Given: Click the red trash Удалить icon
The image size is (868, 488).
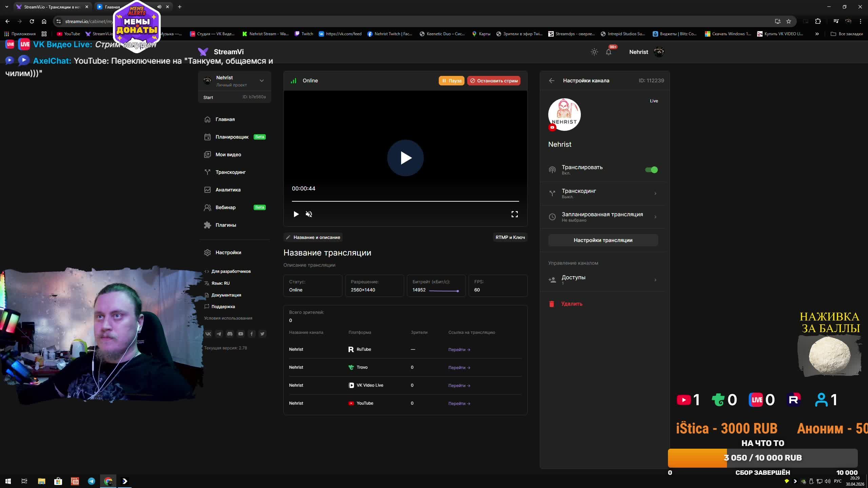Looking at the screenshot, I should pos(552,304).
